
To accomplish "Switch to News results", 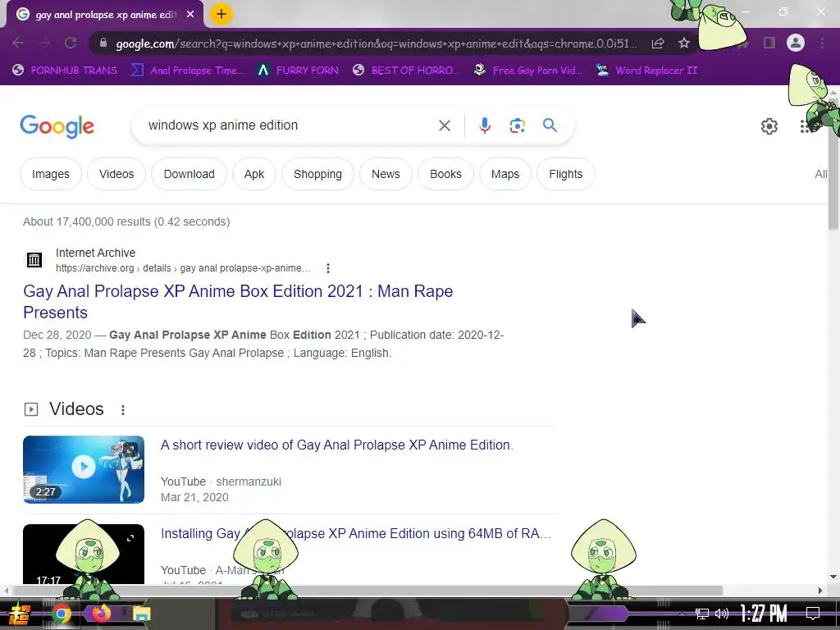I will pos(386,174).
